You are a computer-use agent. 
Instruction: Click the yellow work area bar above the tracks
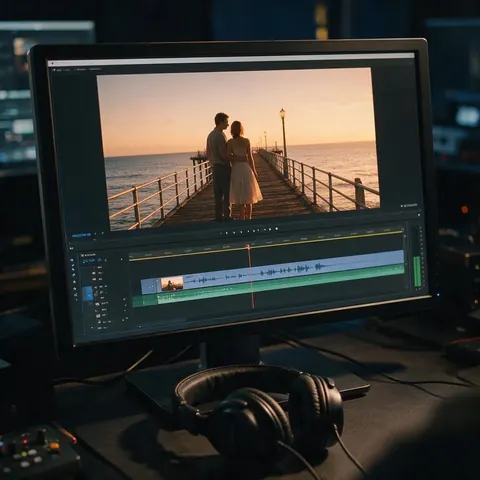pos(266,245)
